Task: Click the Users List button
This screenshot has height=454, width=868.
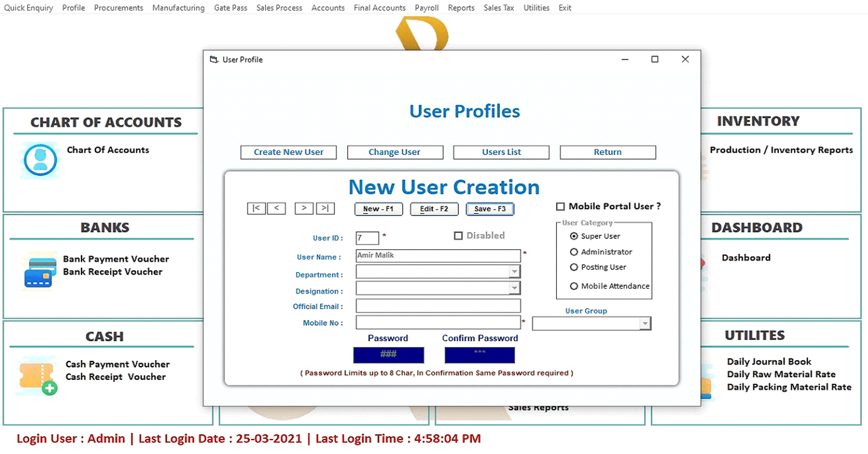Action: (501, 152)
